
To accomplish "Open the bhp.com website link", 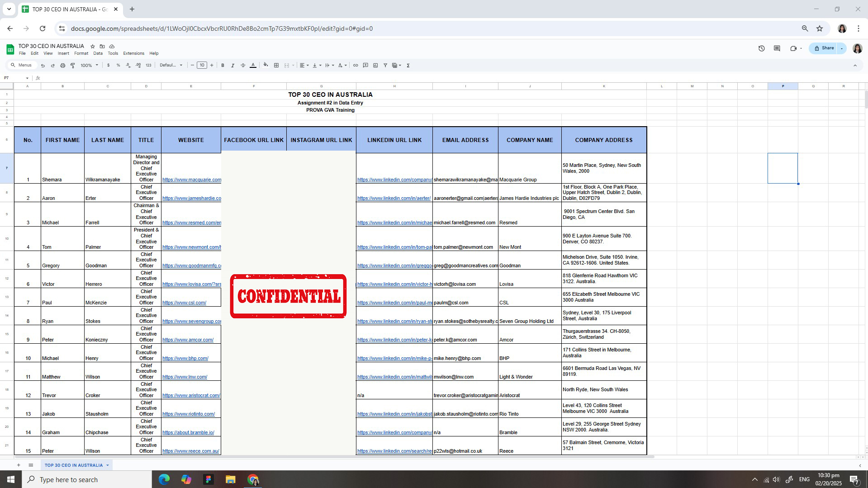I will [x=185, y=359].
